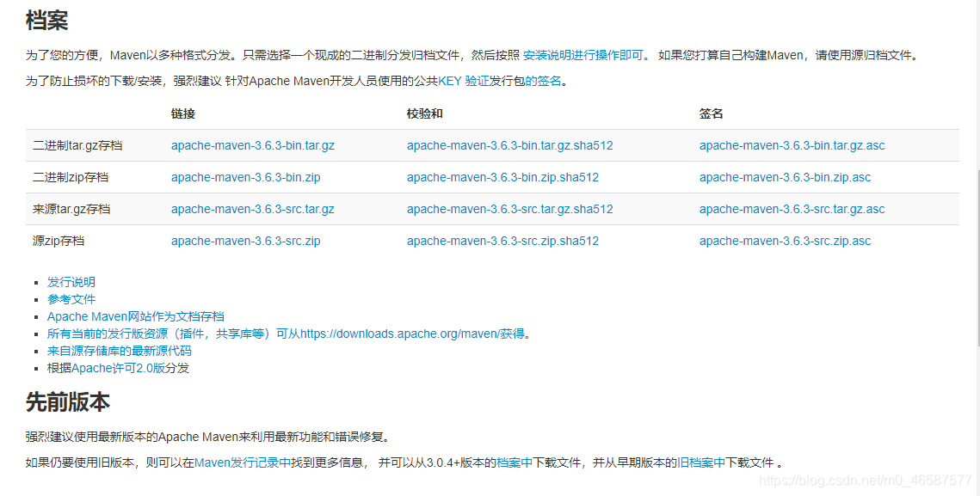This screenshot has height=496, width=980.
Task: Open the Maven发行记录中 link
Action: (243, 462)
